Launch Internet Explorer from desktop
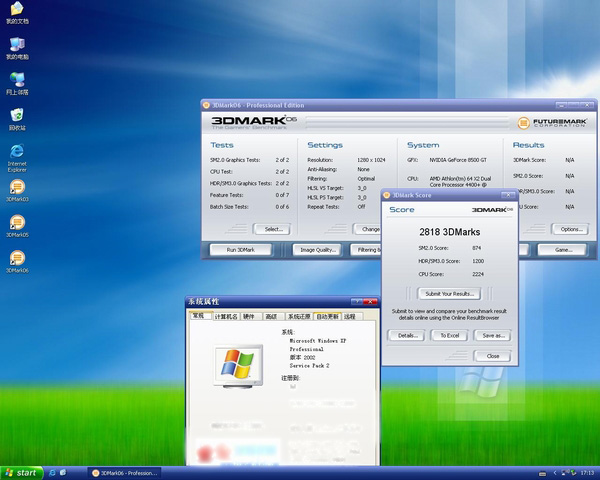This screenshot has width=600, height=480. (x=17, y=153)
